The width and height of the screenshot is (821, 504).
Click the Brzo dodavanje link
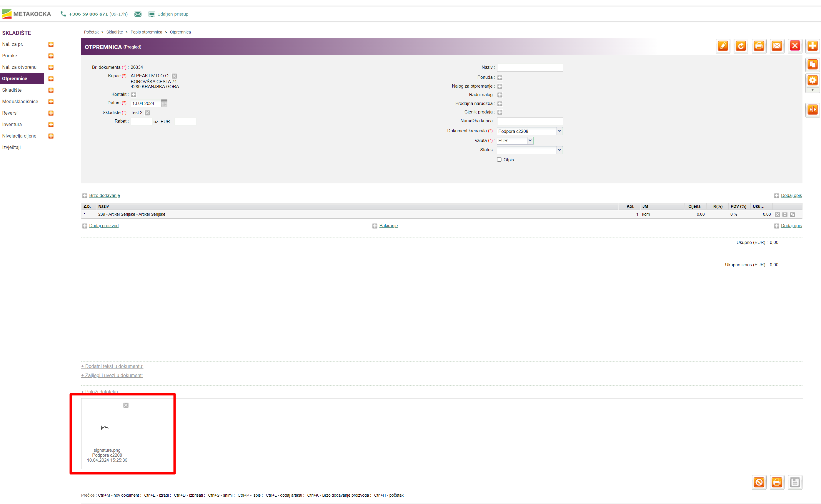104,195
